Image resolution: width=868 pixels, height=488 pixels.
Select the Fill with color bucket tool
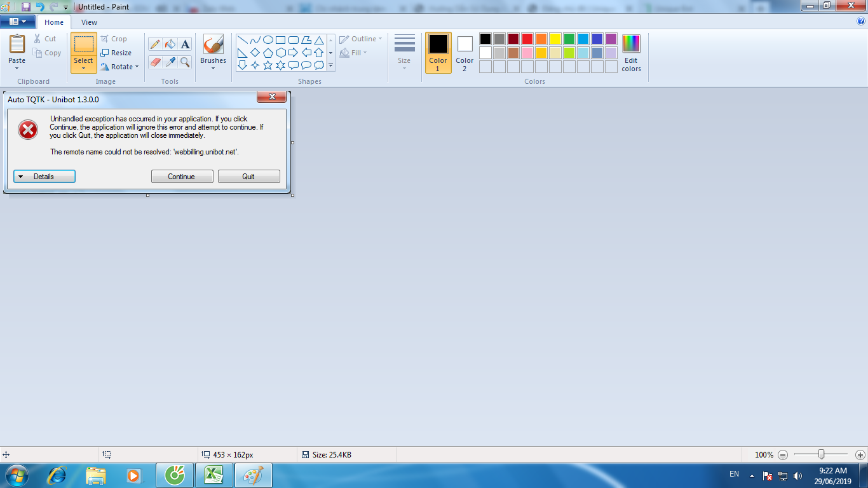pos(170,44)
